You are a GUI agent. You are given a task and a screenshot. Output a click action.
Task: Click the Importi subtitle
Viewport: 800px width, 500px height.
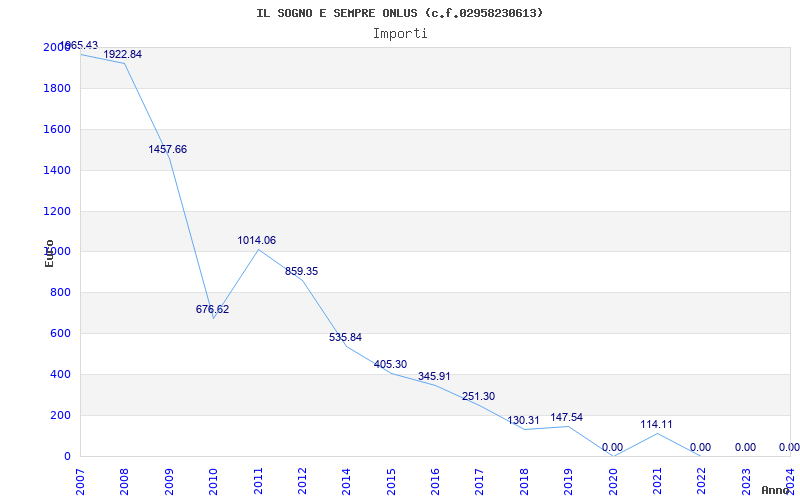click(x=400, y=34)
